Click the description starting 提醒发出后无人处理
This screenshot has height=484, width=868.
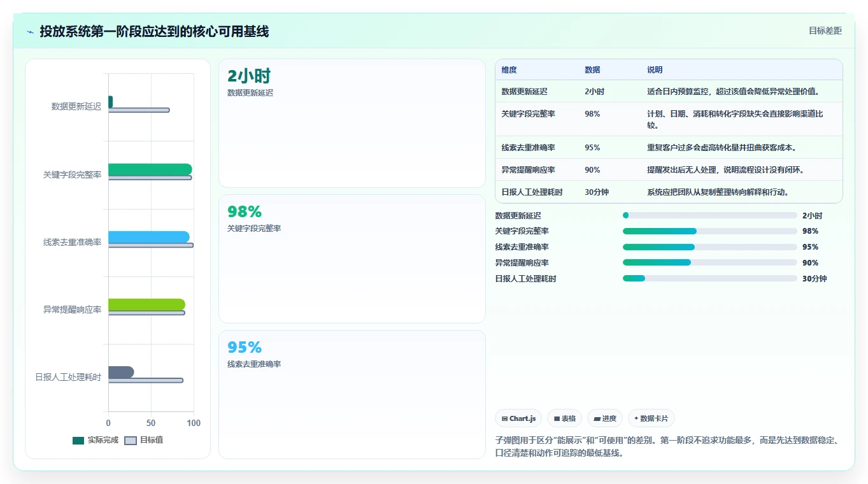(x=725, y=169)
